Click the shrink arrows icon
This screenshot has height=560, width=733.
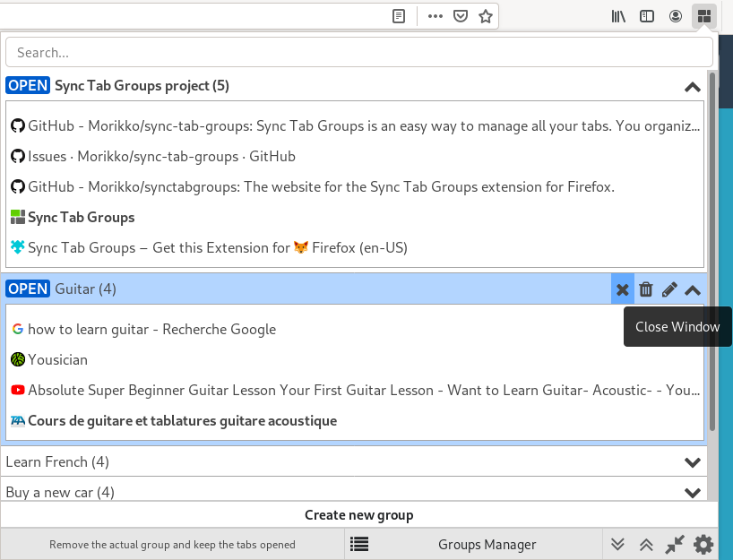pos(675,545)
